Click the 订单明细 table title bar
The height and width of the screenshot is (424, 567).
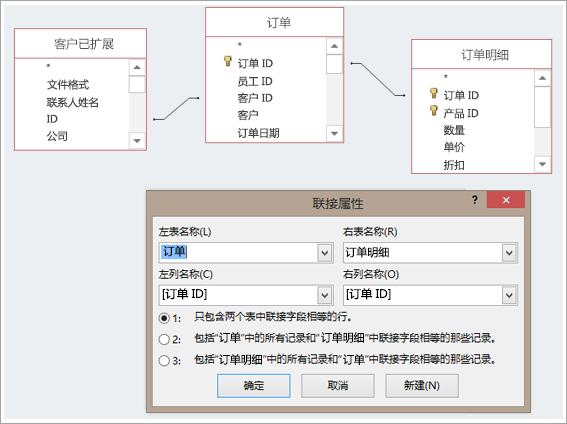(x=482, y=55)
